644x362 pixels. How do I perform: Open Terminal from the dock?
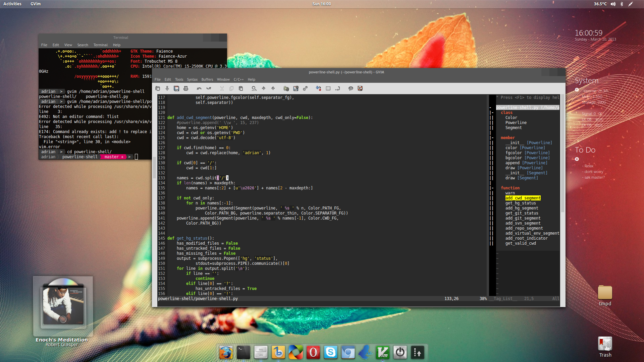coord(244,352)
